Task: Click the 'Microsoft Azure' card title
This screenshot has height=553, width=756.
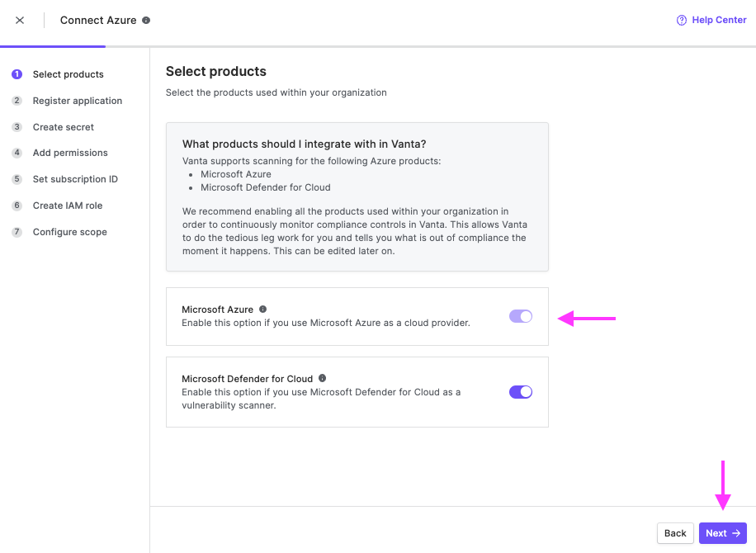Action: [217, 310]
